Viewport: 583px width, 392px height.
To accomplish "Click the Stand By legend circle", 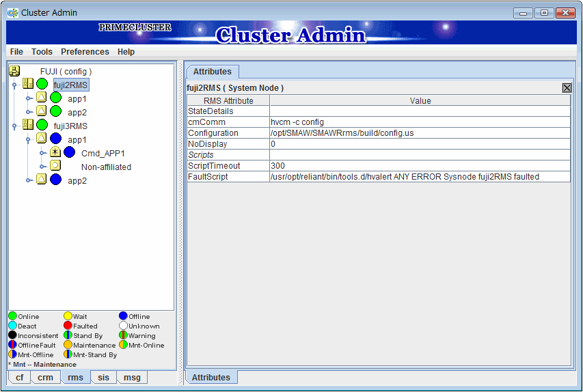I will [x=68, y=335].
